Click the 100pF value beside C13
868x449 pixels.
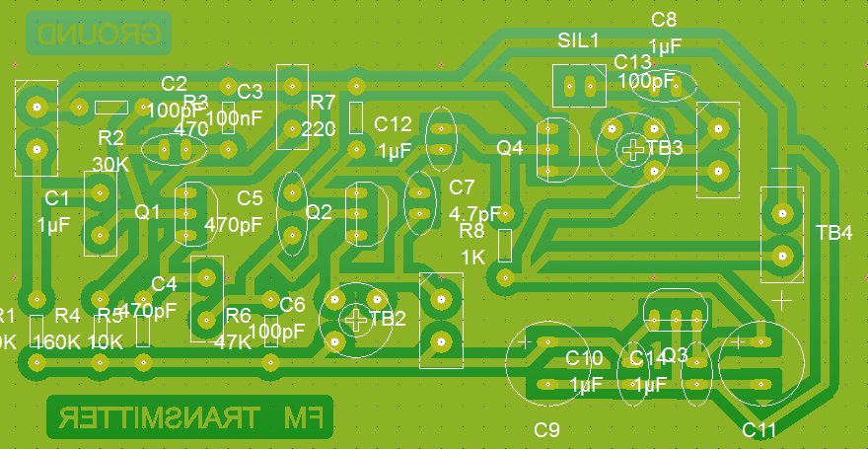pos(645,81)
